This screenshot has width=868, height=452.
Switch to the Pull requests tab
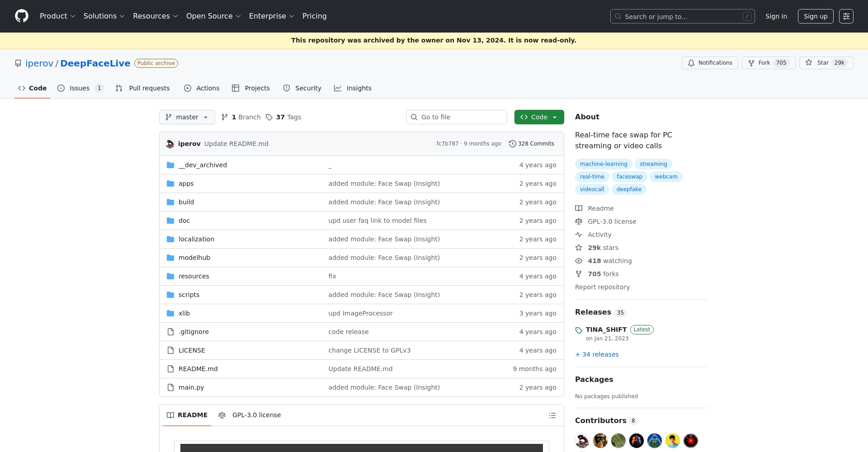(143, 88)
